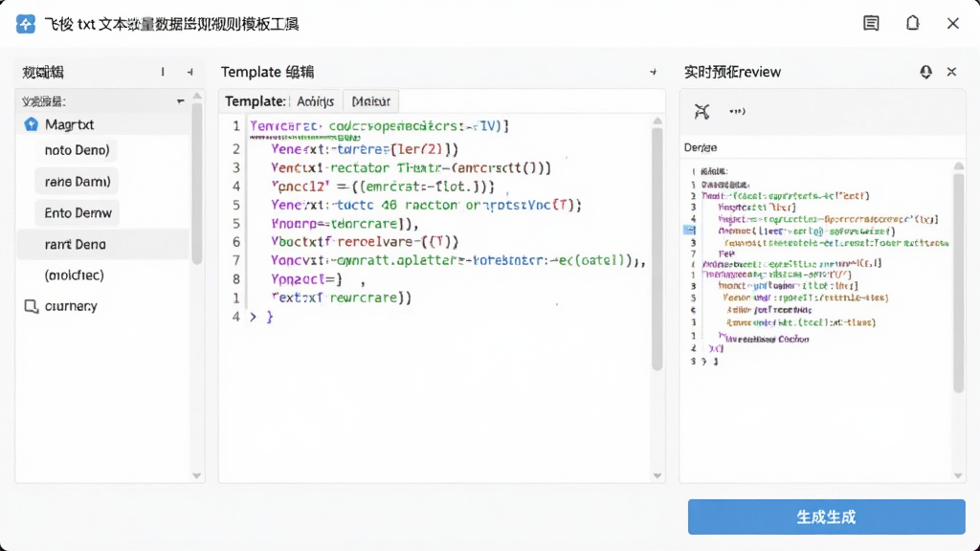Click the template editor vertical scrollbar thumb
The image size is (980, 551).
tap(657, 249)
